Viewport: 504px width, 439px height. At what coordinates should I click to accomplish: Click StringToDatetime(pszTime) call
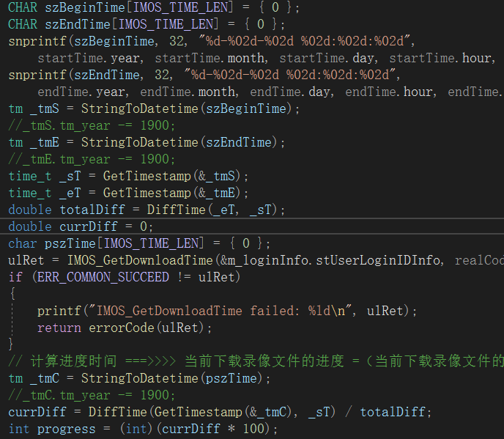[x=171, y=379]
